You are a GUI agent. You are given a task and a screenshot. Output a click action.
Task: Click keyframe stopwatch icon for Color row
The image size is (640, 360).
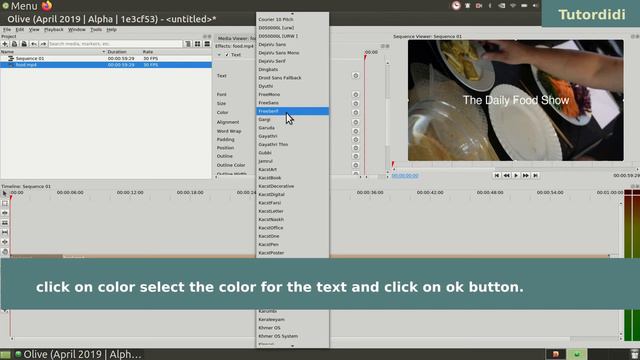pos(356,112)
